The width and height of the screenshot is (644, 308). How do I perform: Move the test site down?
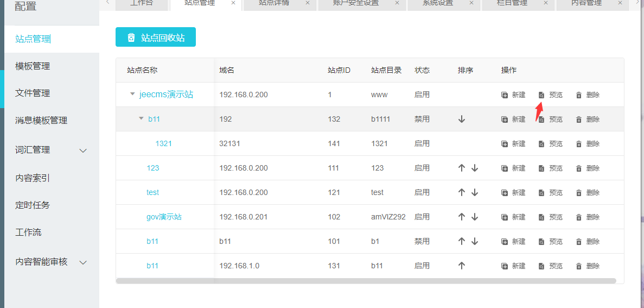(475, 192)
